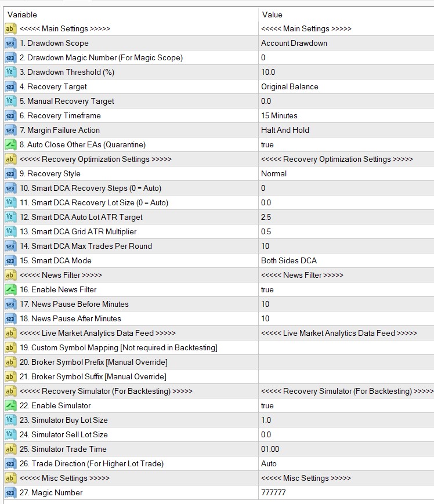Screen dimensions: 434x504
Task: Click the icon beside Margin Failure Action
Action: coord(10,130)
